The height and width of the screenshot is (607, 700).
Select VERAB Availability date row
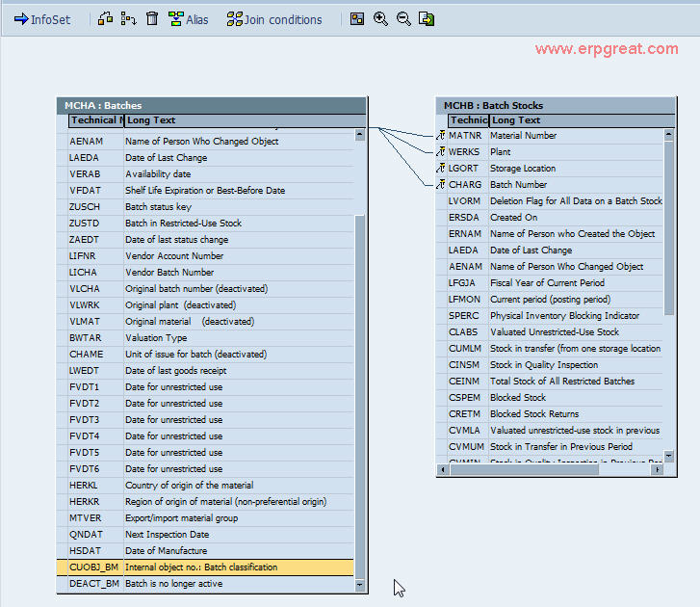[205, 174]
